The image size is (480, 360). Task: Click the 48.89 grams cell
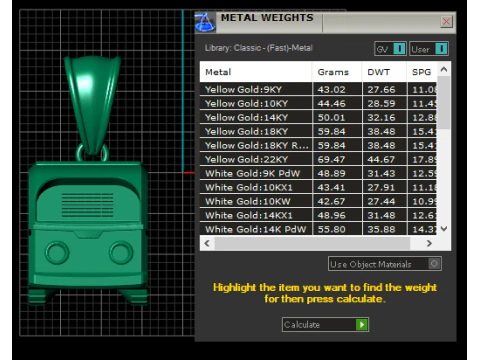click(337, 173)
